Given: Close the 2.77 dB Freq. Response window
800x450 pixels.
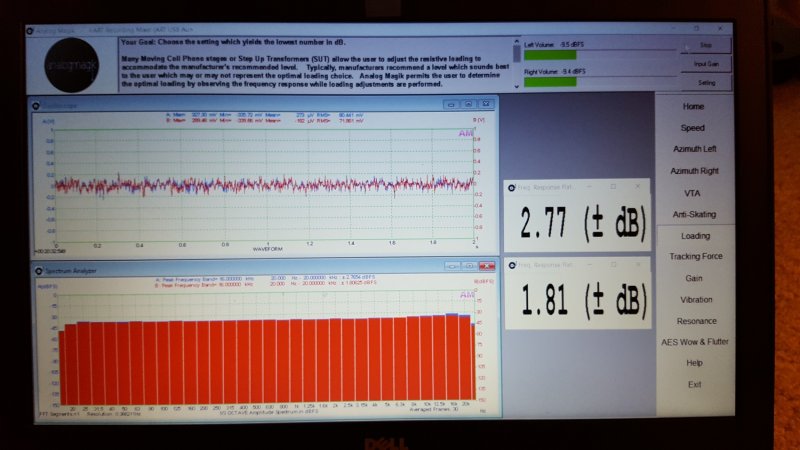Looking at the screenshot, I should [638, 187].
